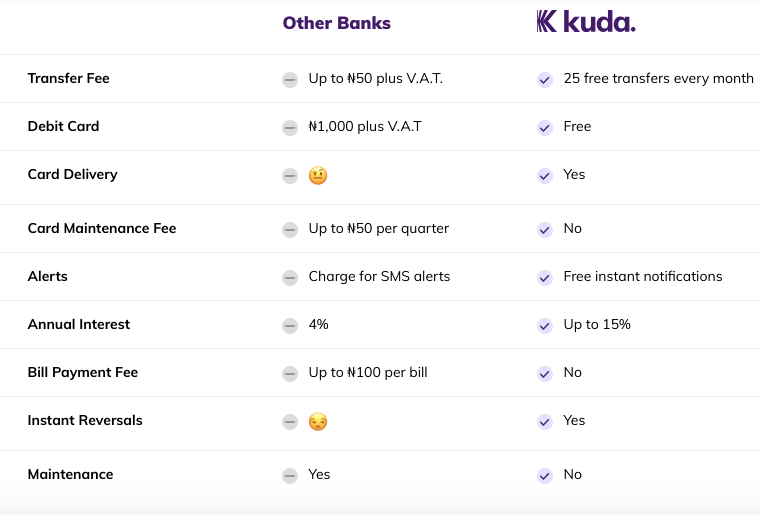The image size is (760, 515).
Task: Click the raised-eyebrow emoji in Card Delivery row
Action: pyautogui.click(x=318, y=175)
